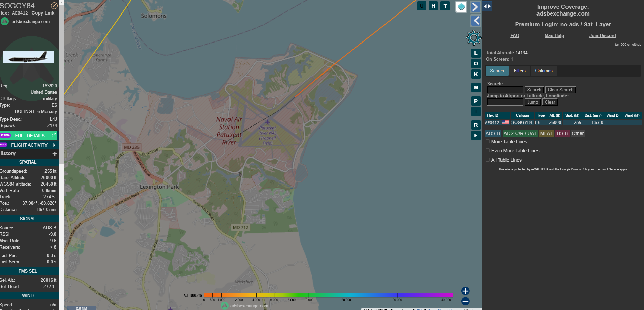Zoom out with the map minus button
This screenshot has width=644, height=310.
(465, 301)
